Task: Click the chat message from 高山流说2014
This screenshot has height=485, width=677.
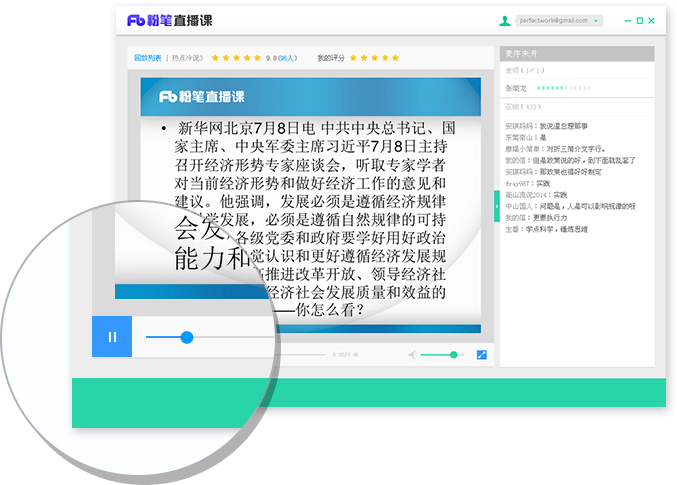Action: point(536,195)
